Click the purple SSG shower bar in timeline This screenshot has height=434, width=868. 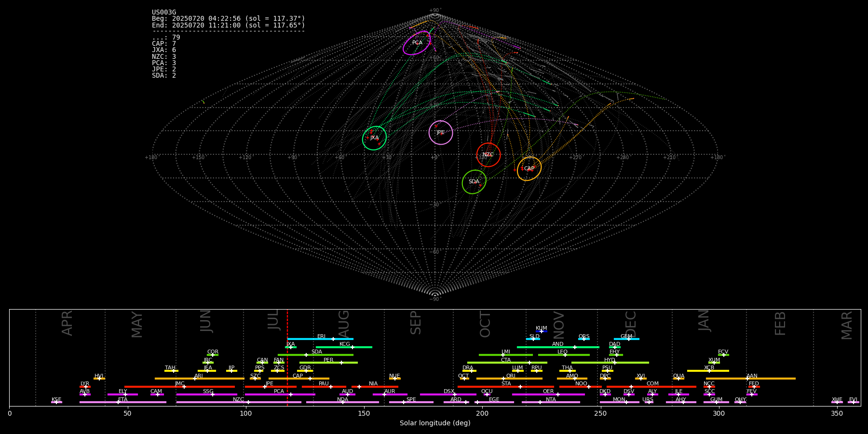pos(206,394)
